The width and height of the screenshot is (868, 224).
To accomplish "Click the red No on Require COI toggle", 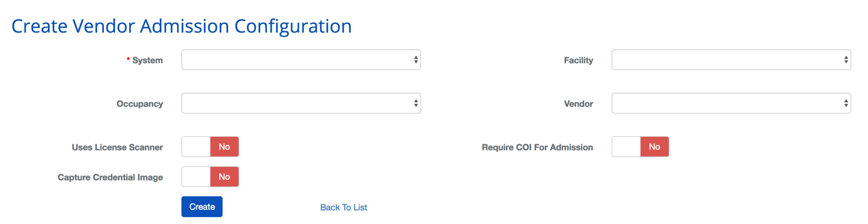I will tap(655, 147).
